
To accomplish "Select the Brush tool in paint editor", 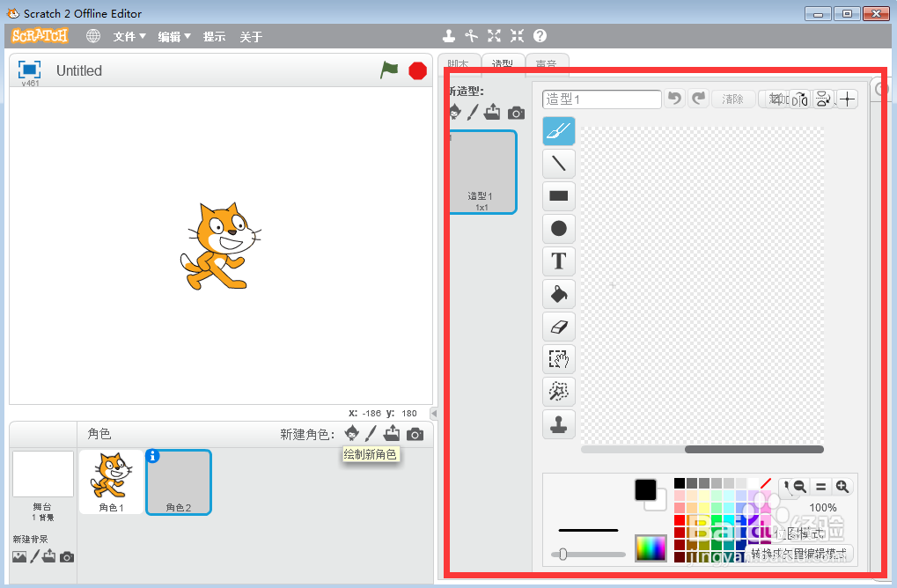I will (x=558, y=131).
